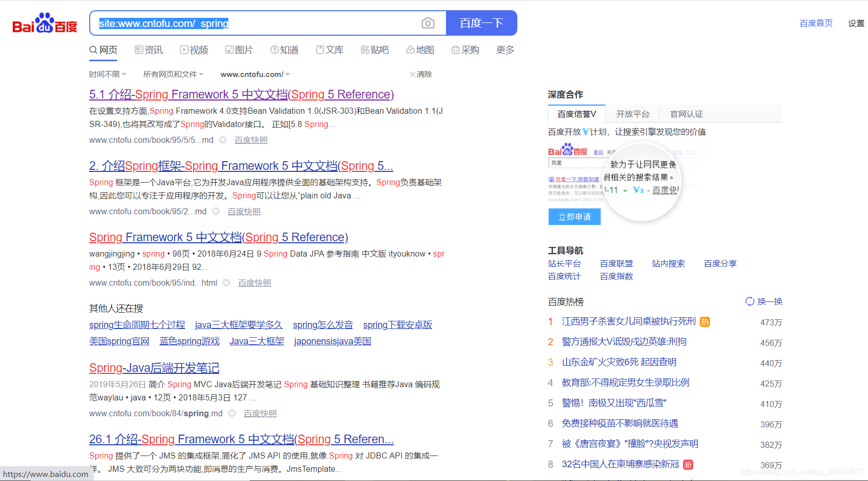Open hot topic '警方通报大V诋毁戍边英雄:刑拘'
The height and width of the screenshot is (481, 868).
(624, 342)
